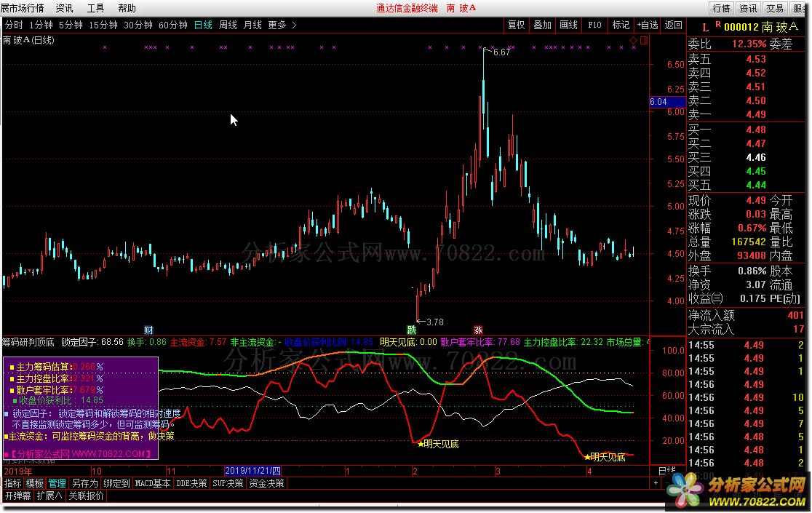The height and width of the screenshot is (513, 812).
Task: Click the 财 marker under the price chart
Action: (x=148, y=330)
